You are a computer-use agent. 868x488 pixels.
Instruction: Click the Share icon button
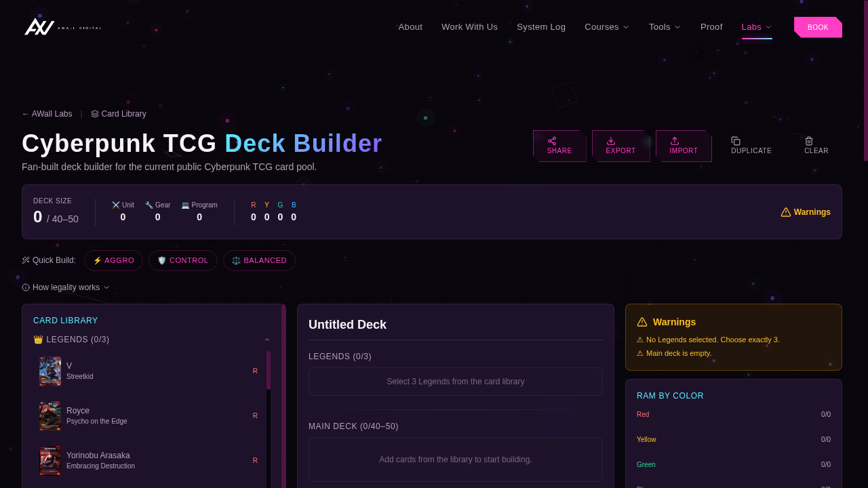[x=559, y=146]
